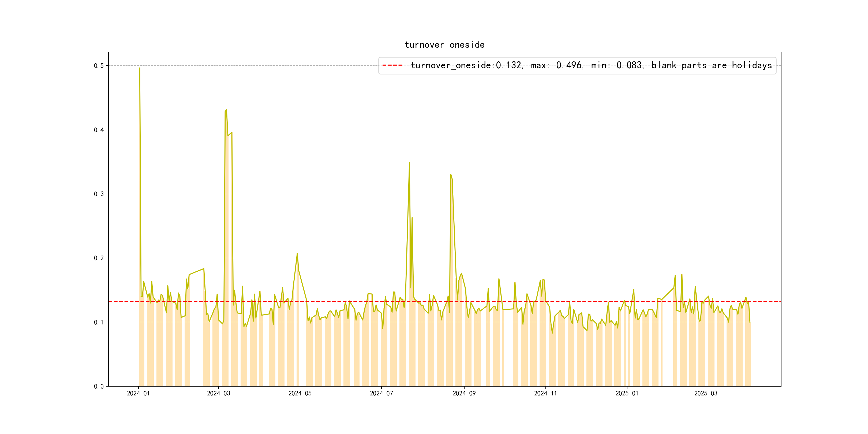This screenshot has height=434, width=868.
Task: Click the 2024-11 x-axis tick label
Action: click(545, 393)
